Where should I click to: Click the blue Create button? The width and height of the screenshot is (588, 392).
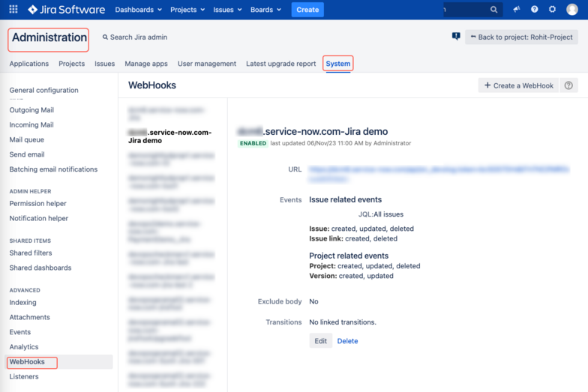tap(307, 10)
